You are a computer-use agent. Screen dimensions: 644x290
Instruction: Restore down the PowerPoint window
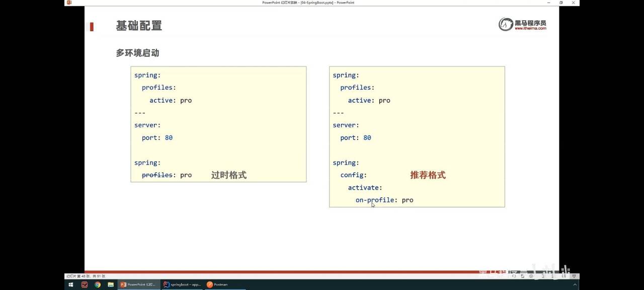pos(561,3)
